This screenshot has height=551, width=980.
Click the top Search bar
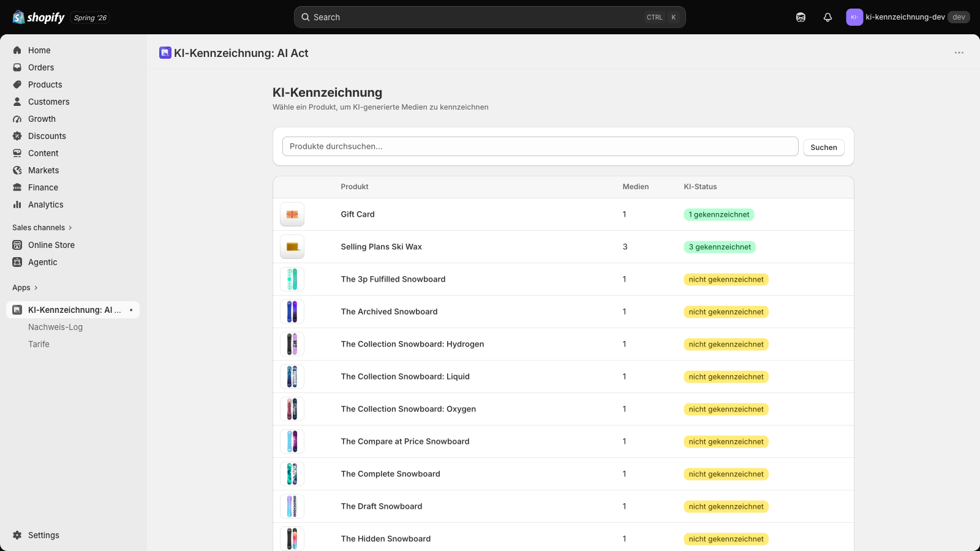coord(490,17)
